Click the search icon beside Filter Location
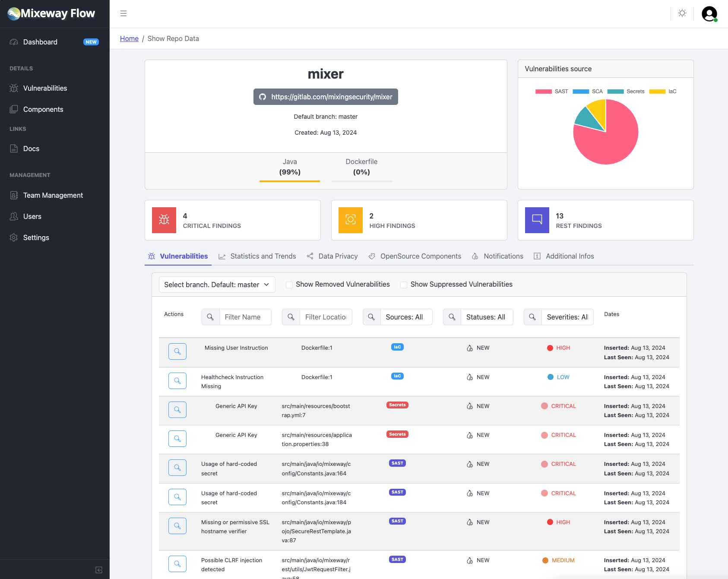Image resolution: width=728 pixels, height=579 pixels. (x=291, y=317)
